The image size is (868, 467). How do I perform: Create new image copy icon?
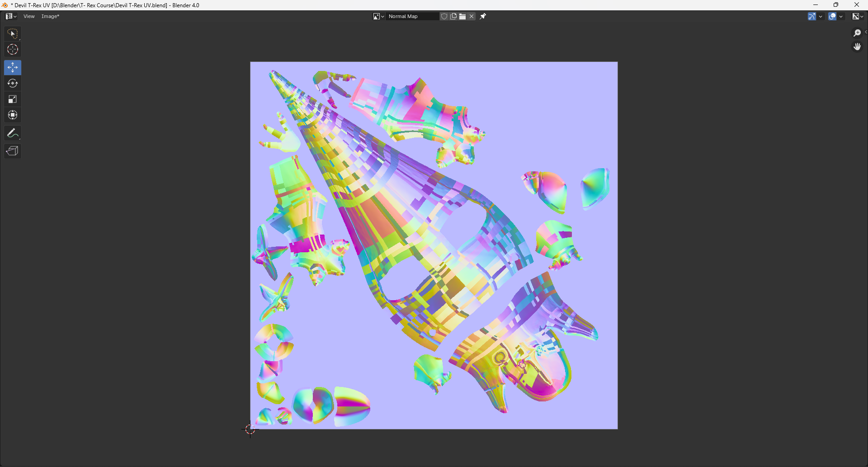coord(453,16)
